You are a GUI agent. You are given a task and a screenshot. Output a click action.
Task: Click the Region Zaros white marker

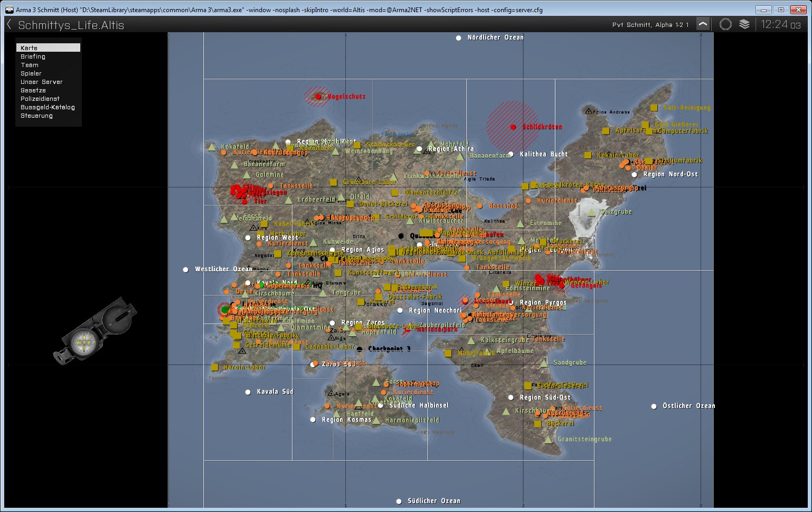(x=332, y=323)
